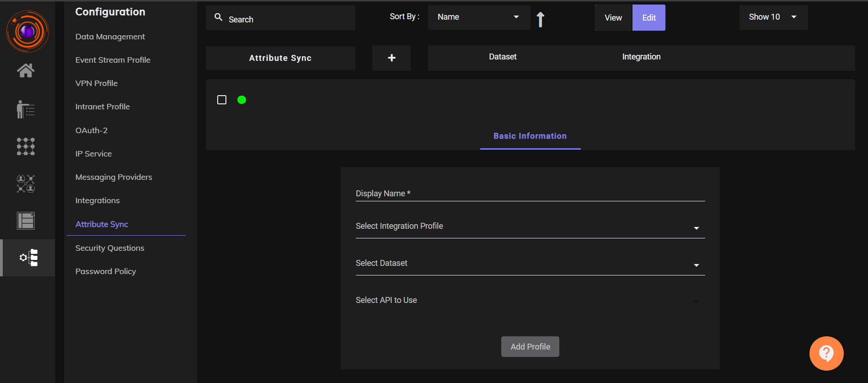
Task: Open Security Questions menu item
Action: pyautogui.click(x=110, y=248)
